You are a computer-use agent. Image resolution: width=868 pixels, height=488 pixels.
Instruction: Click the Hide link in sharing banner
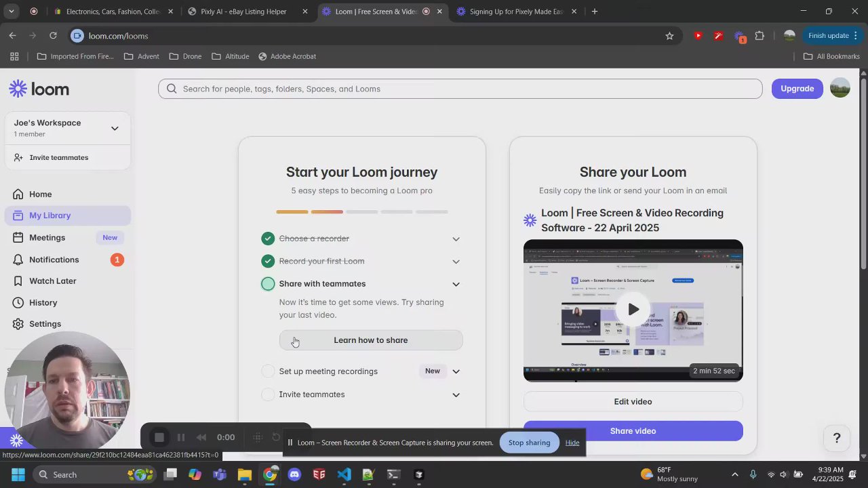(572, 443)
